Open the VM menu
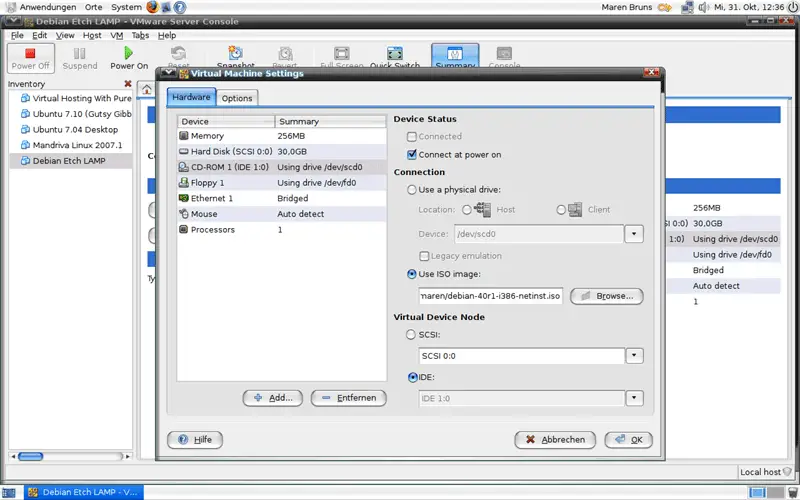This screenshot has width=800, height=500. [x=116, y=35]
